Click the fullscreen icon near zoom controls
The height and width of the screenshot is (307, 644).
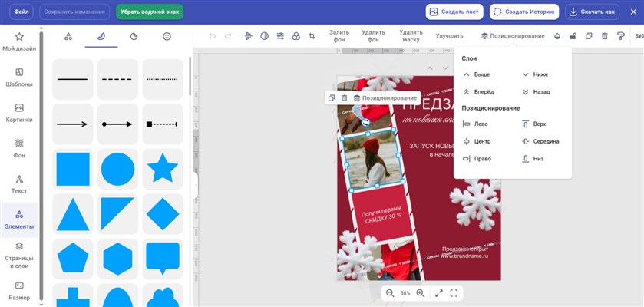pos(454,293)
